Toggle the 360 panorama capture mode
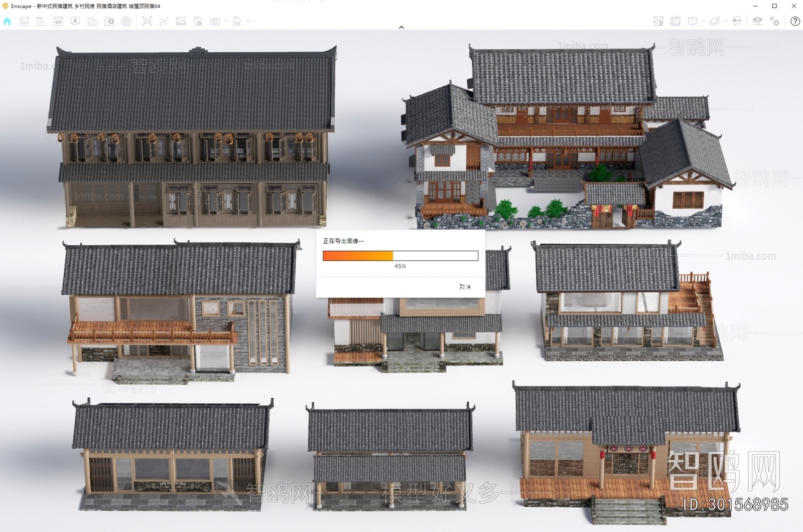 (x=214, y=22)
